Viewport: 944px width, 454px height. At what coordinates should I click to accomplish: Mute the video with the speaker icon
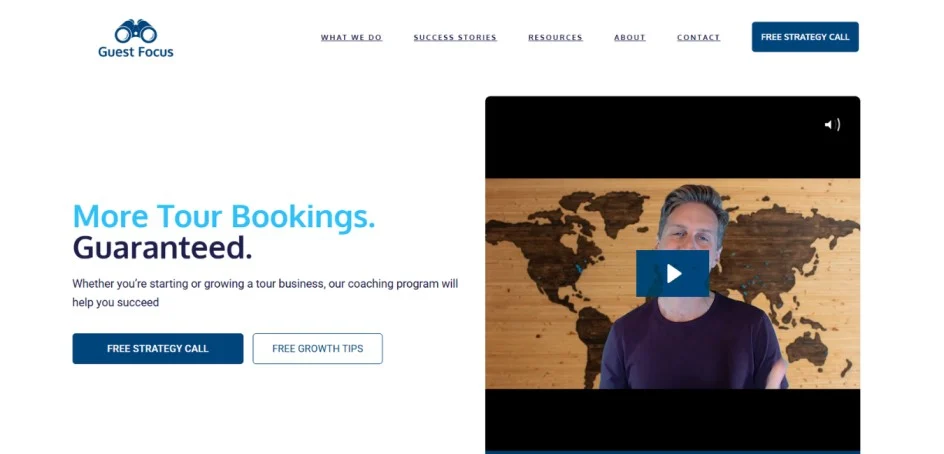point(832,125)
